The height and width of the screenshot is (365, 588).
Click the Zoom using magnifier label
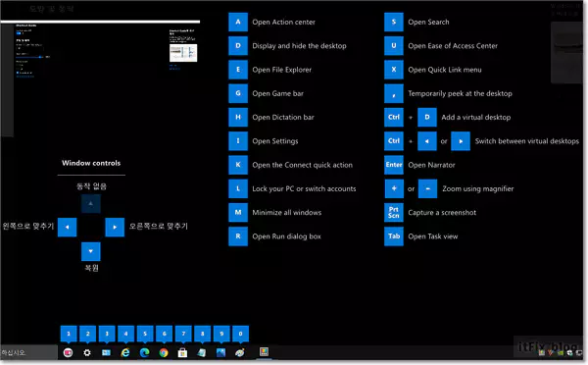coord(478,188)
